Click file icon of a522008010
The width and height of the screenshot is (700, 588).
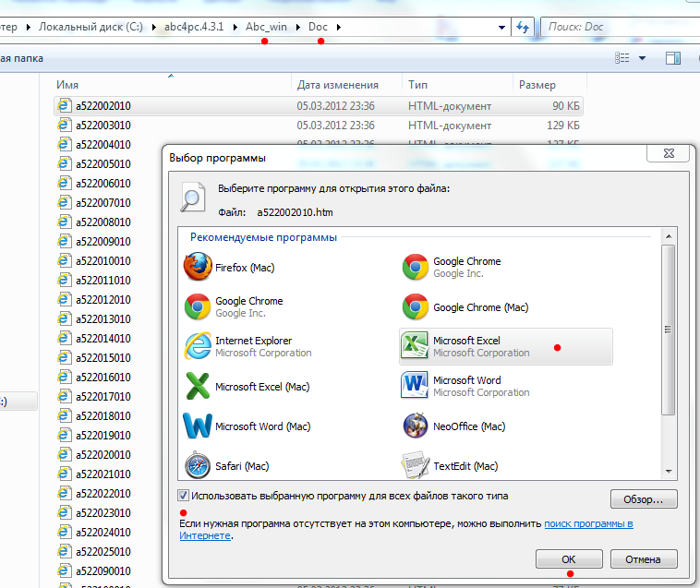[x=64, y=222]
